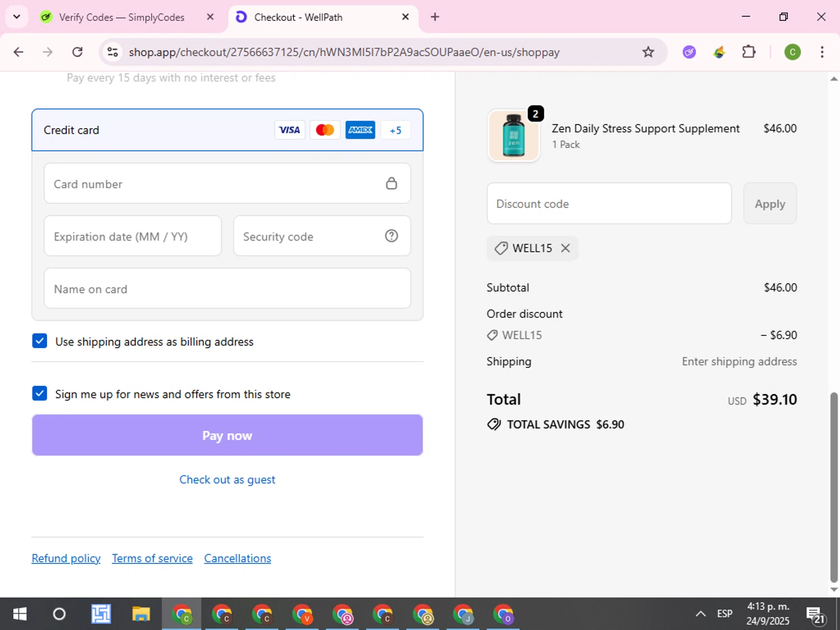
Task: Show the +5 more card types
Action: (395, 130)
